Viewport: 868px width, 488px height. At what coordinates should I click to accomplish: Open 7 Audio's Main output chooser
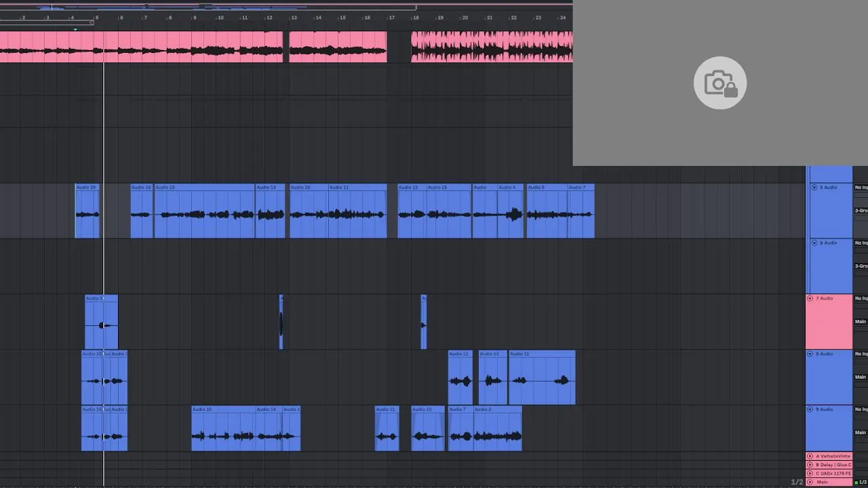pyautogui.click(x=861, y=321)
